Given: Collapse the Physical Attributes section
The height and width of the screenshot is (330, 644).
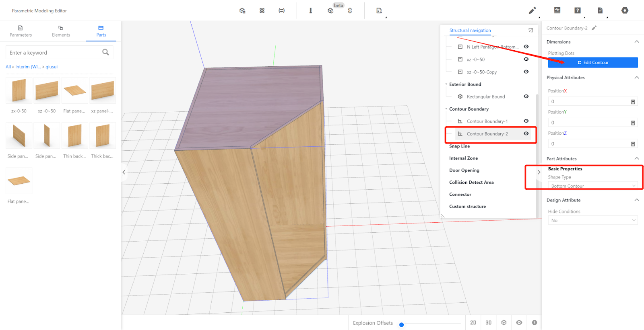Looking at the screenshot, I should 637,78.
